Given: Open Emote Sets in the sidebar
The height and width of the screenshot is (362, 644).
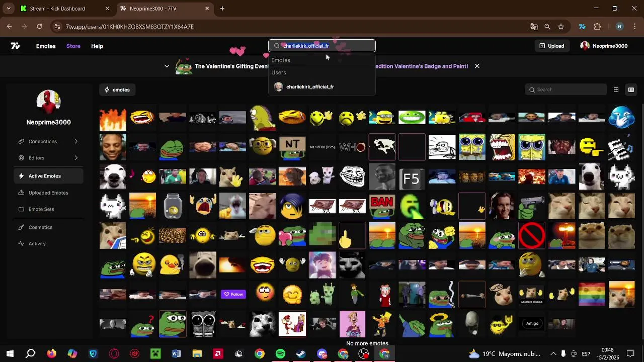Looking at the screenshot, I should [x=48, y=209].
